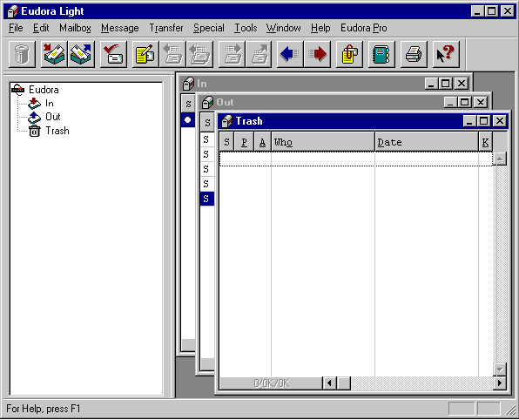Open the Edit menu

(41, 28)
